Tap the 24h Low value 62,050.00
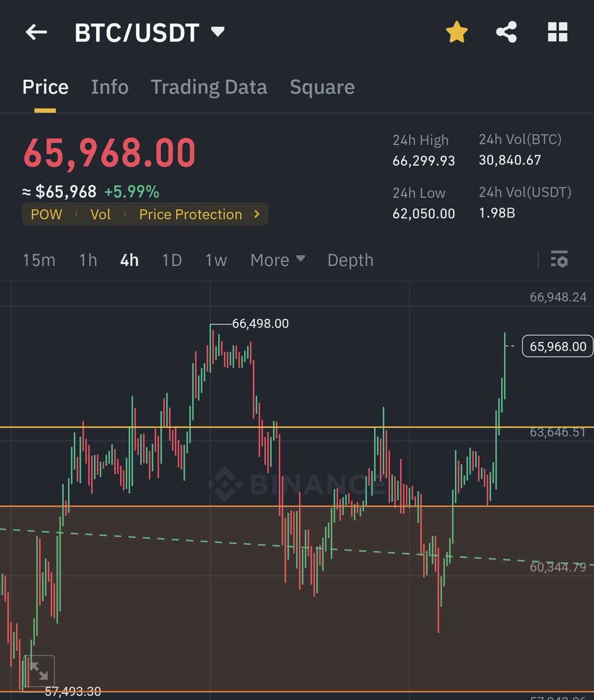Viewport: 594px width, 700px height. [424, 213]
